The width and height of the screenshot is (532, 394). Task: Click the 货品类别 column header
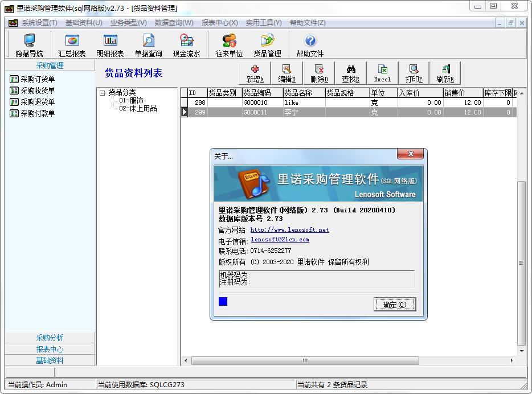[x=224, y=93]
